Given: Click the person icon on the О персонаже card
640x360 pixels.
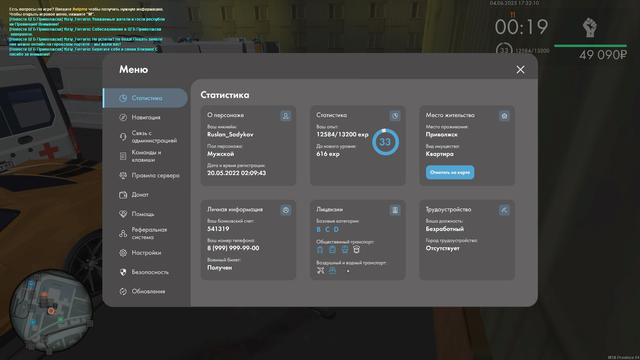Looking at the screenshot, I should tap(286, 116).
